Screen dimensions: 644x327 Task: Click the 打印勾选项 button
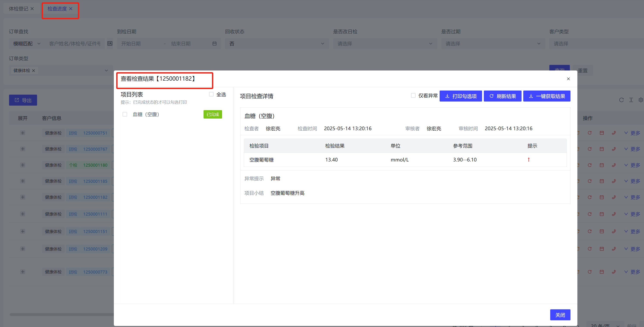(461, 96)
